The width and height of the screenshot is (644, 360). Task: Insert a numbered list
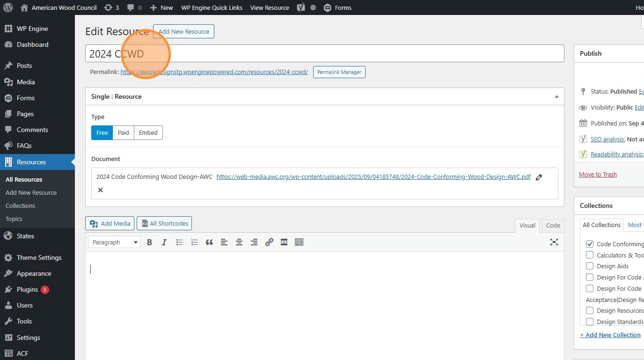194,242
